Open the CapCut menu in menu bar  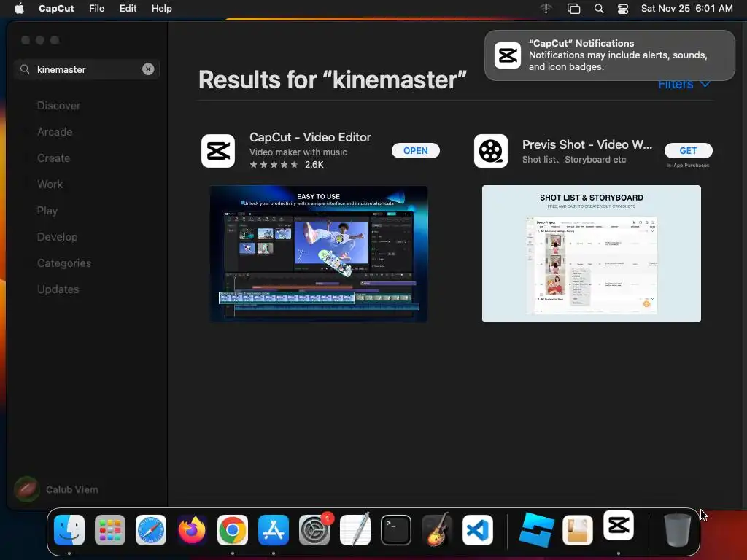coord(56,9)
